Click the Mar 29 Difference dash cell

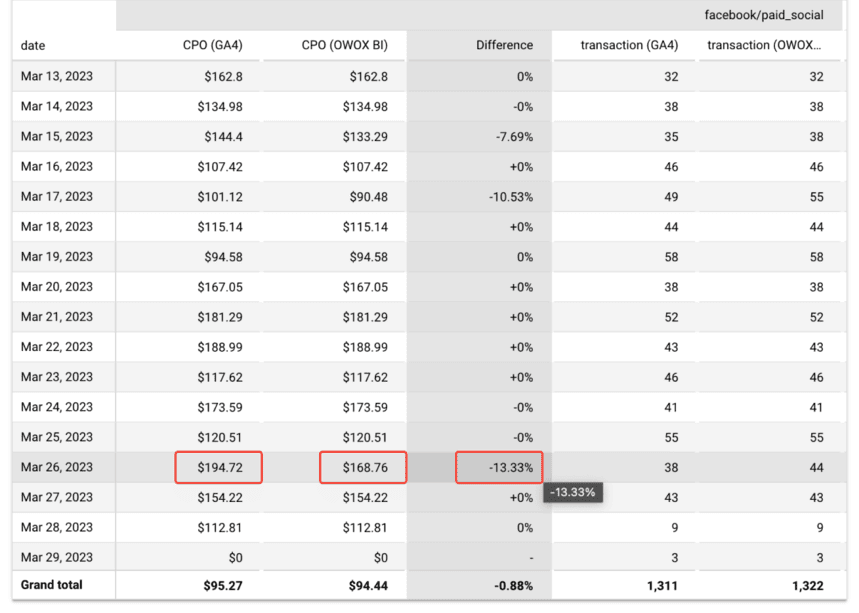click(531, 558)
